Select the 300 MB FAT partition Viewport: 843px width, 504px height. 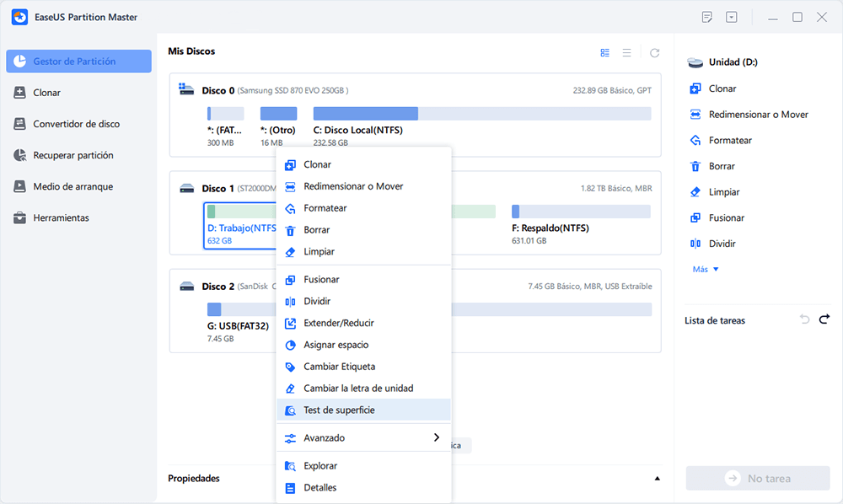225,114
